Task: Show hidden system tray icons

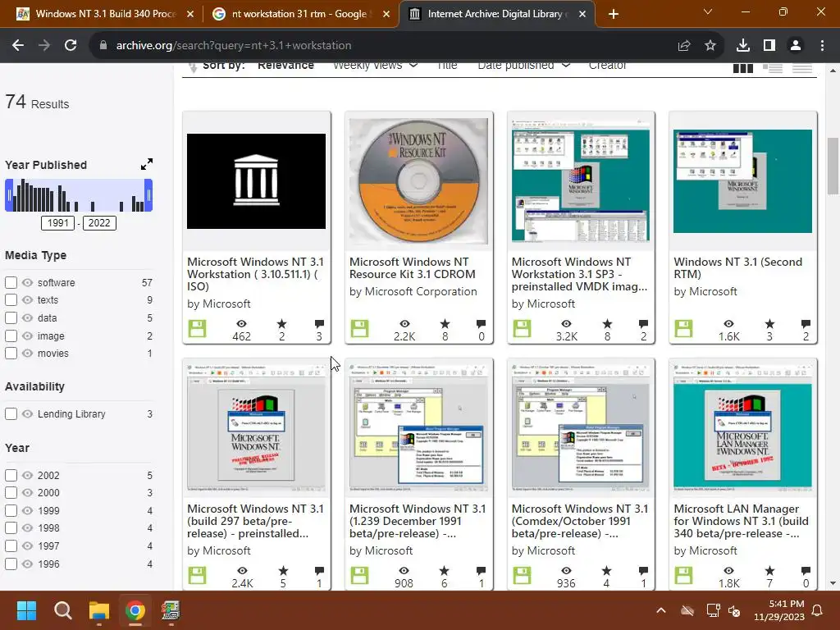Action: pyautogui.click(x=661, y=610)
